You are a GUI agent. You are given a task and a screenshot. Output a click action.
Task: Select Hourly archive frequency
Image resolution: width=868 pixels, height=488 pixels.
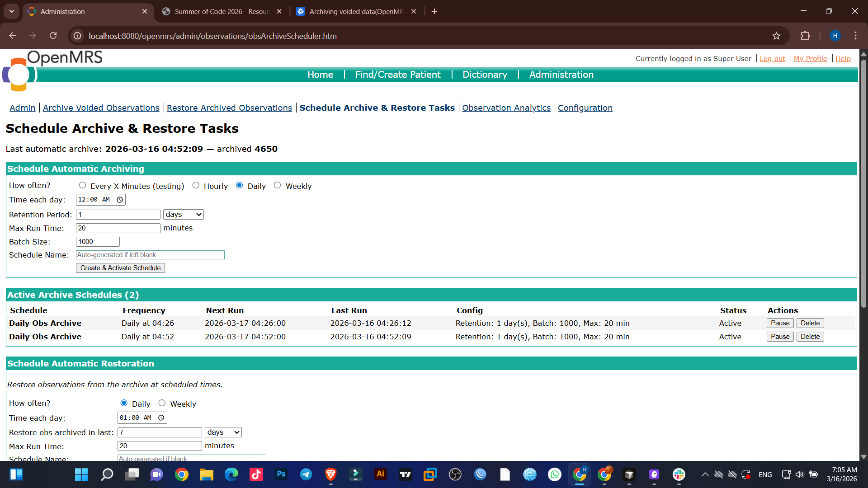click(196, 185)
